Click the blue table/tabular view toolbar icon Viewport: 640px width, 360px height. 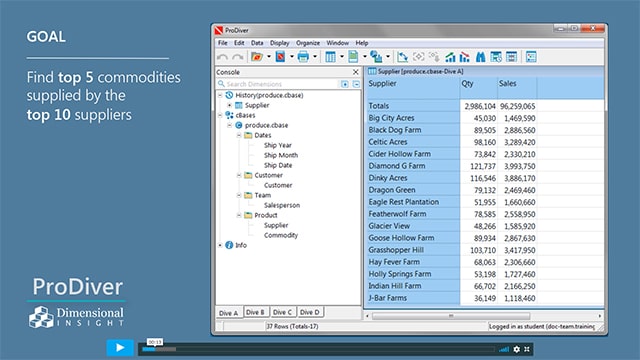(x=331, y=57)
